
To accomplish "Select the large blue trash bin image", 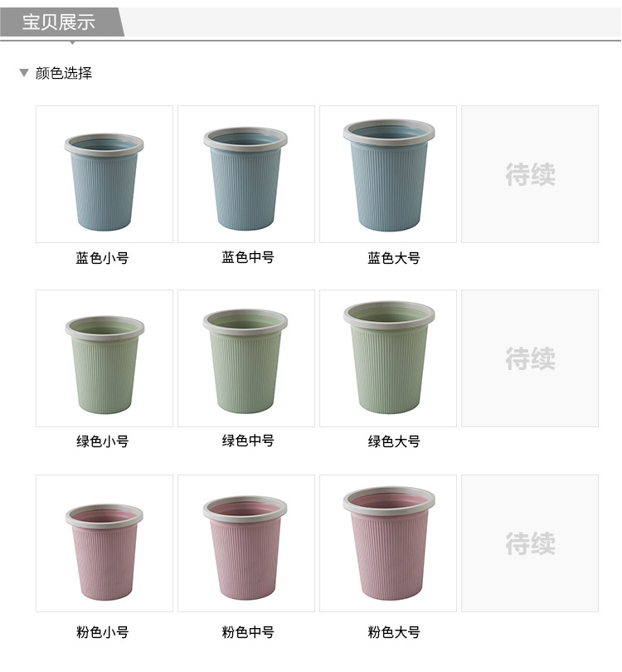I will click(388, 174).
